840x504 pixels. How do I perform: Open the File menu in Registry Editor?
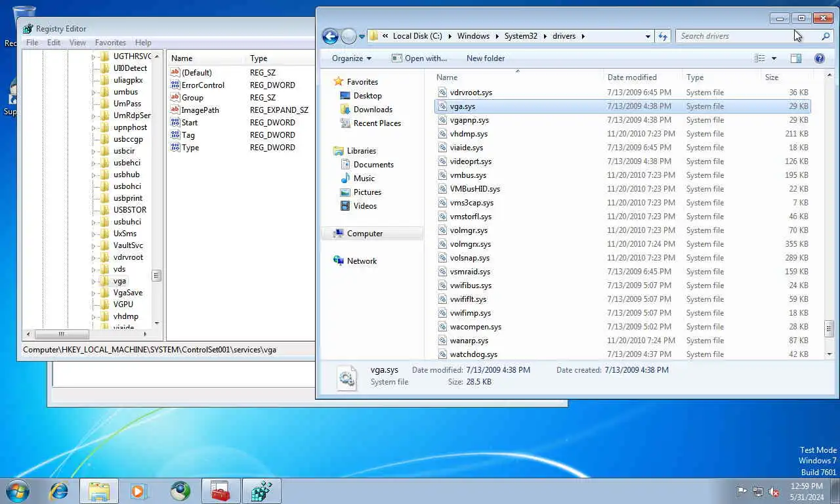[x=31, y=43]
